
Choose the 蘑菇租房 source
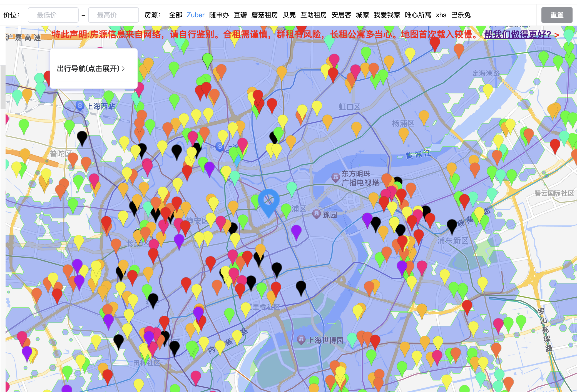tap(265, 15)
